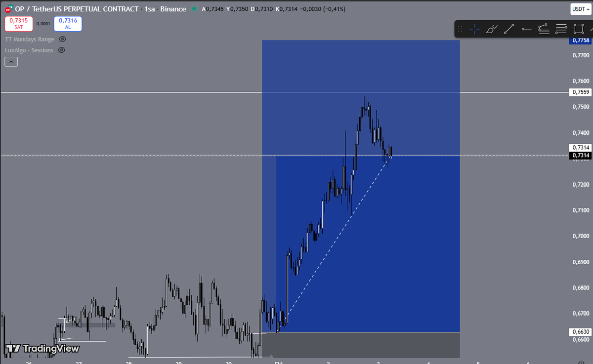The image size is (593, 364).
Task: Click the black 0,7314 current price label
Action: 581,156
